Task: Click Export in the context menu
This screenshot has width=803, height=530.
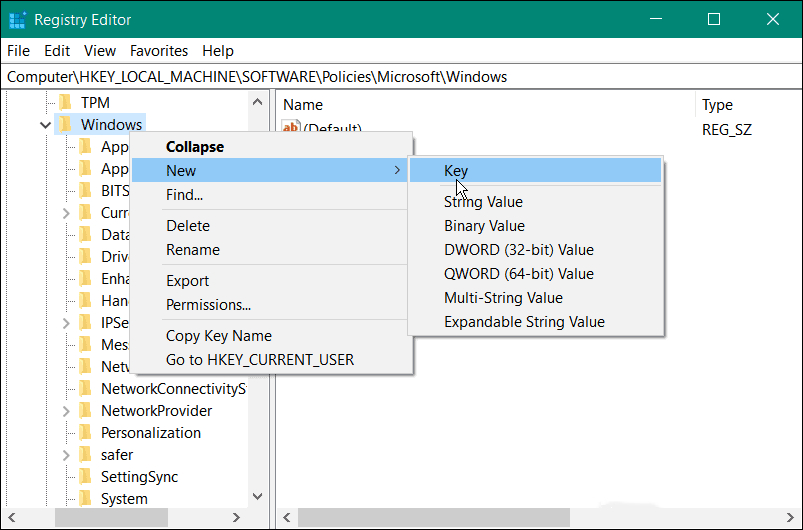Action: click(x=187, y=281)
